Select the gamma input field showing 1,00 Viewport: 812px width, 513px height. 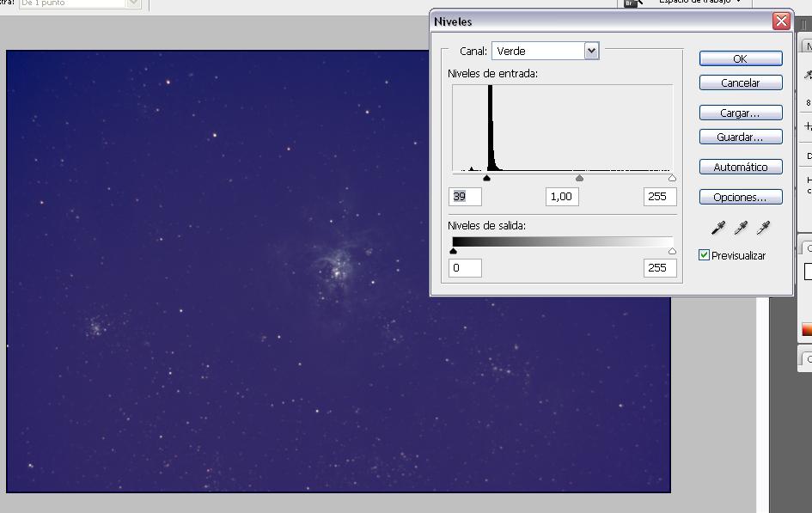click(x=562, y=197)
